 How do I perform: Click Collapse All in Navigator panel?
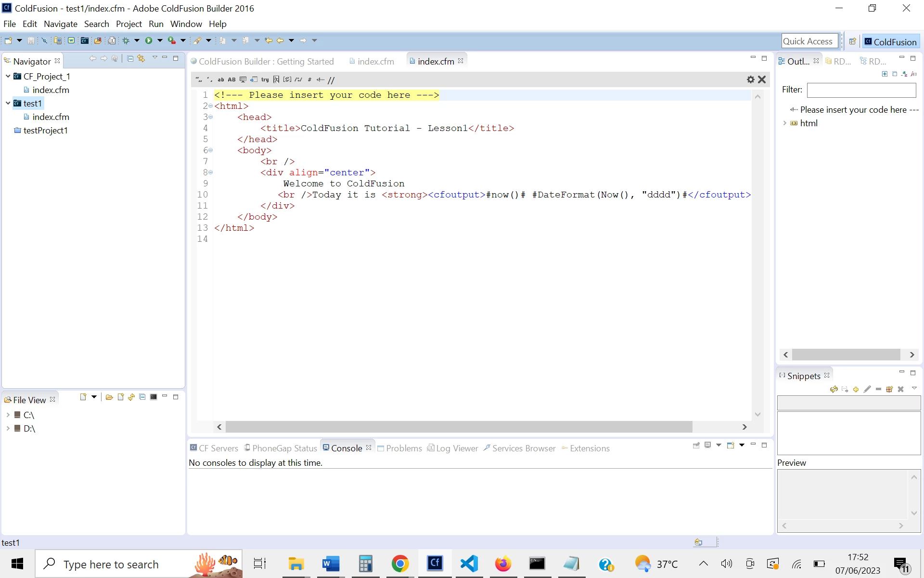[x=130, y=58]
